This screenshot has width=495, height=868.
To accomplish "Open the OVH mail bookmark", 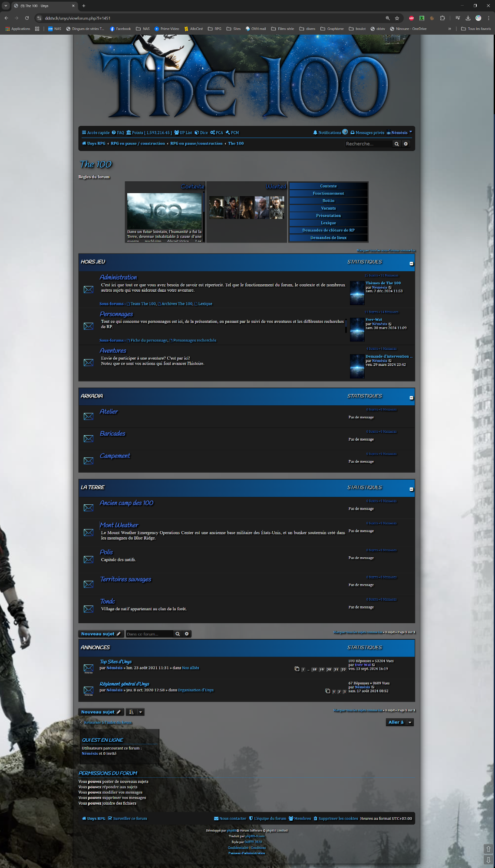I will pyautogui.click(x=256, y=29).
